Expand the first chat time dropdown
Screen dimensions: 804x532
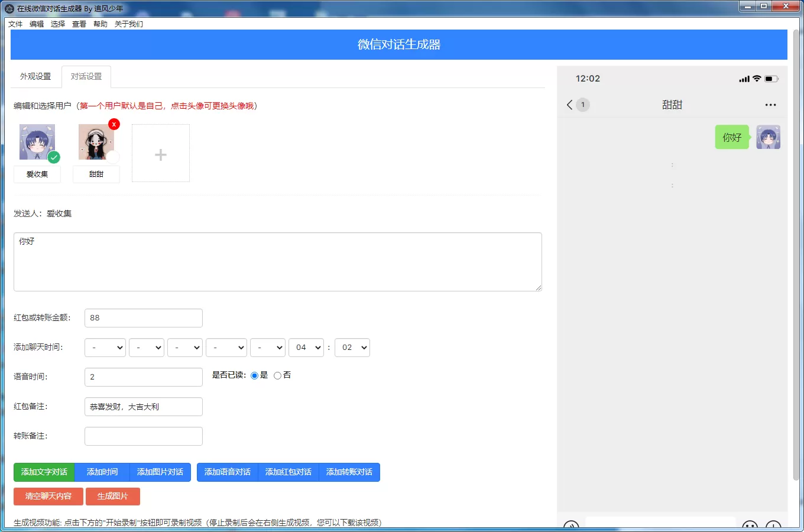tap(105, 348)
